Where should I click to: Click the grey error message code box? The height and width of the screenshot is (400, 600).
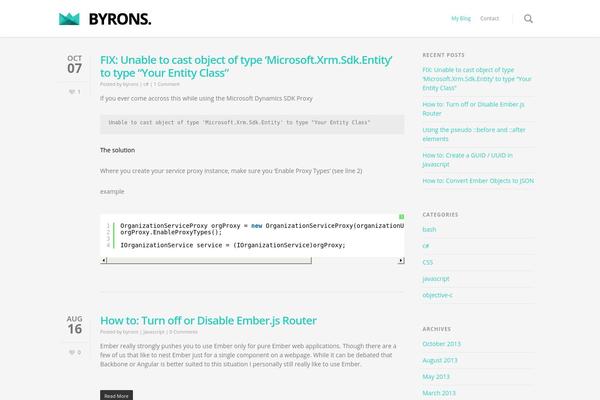pyautogui.click(x=252, y=124)
